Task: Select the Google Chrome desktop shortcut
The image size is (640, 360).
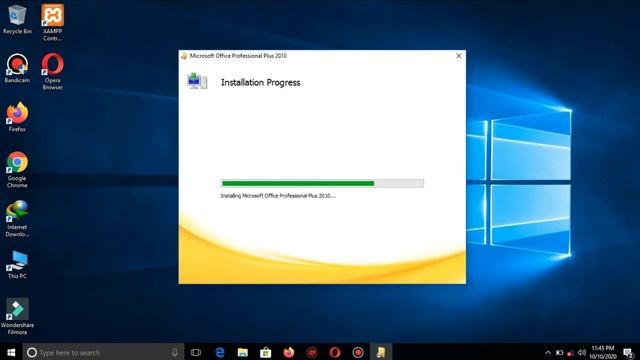Action: pyautogui.click(x=17, y=169)
